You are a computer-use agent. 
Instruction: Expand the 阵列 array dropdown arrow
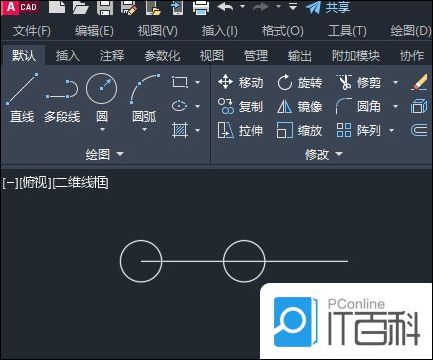coord(392,130)
